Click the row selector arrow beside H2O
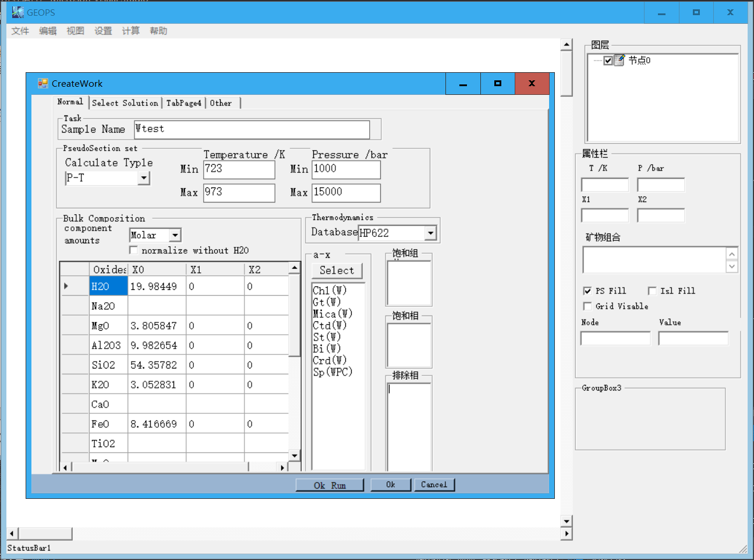 pos(66,286)
